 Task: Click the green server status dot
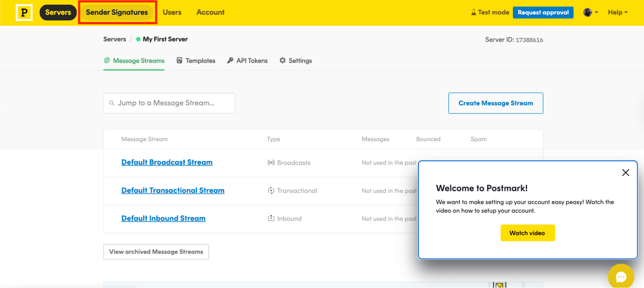[x=138, y=39]
